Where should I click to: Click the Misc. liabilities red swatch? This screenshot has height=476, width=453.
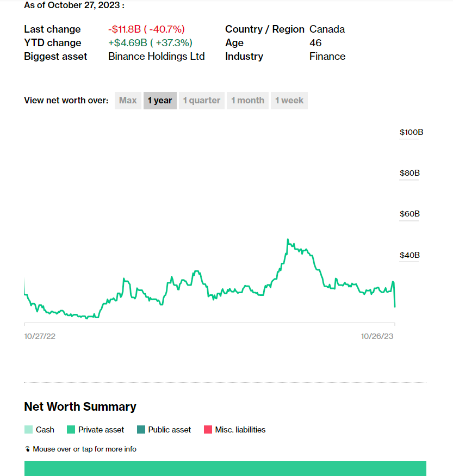pos(208,430)
